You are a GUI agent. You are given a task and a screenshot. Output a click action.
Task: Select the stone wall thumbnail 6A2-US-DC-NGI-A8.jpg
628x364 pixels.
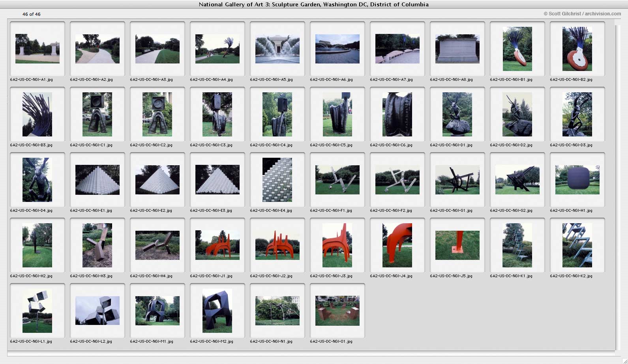[457, 49]
